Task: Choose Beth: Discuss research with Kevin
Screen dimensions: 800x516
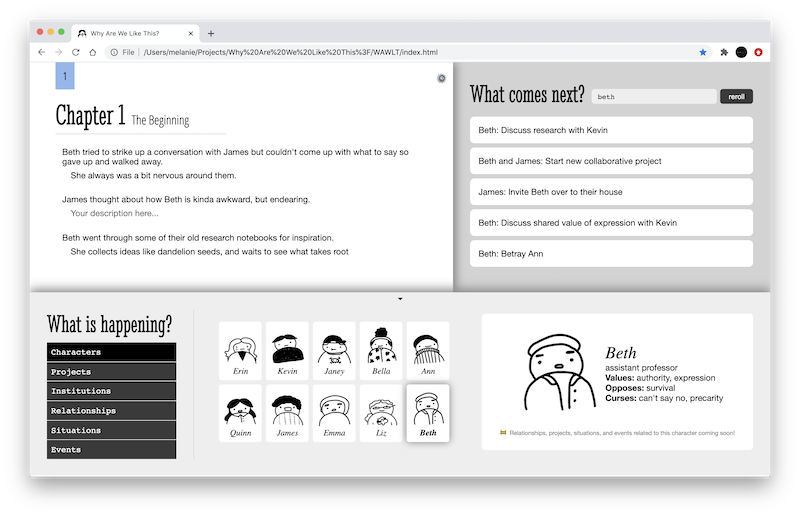Action: [x=611, y=130]
